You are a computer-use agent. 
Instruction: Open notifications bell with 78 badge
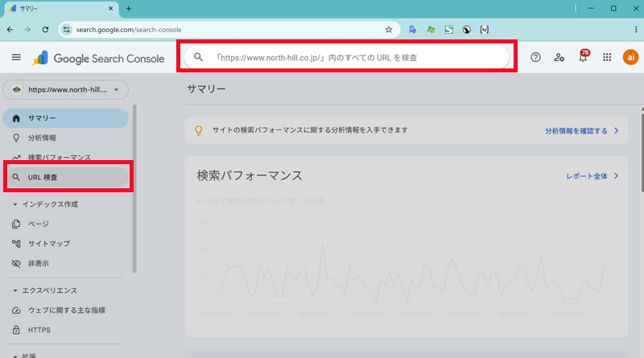583,56
